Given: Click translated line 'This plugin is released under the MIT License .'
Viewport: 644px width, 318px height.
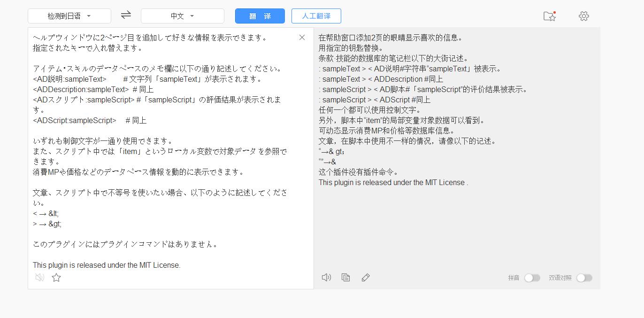Looking at the screenshot, I should click(393, 182).
